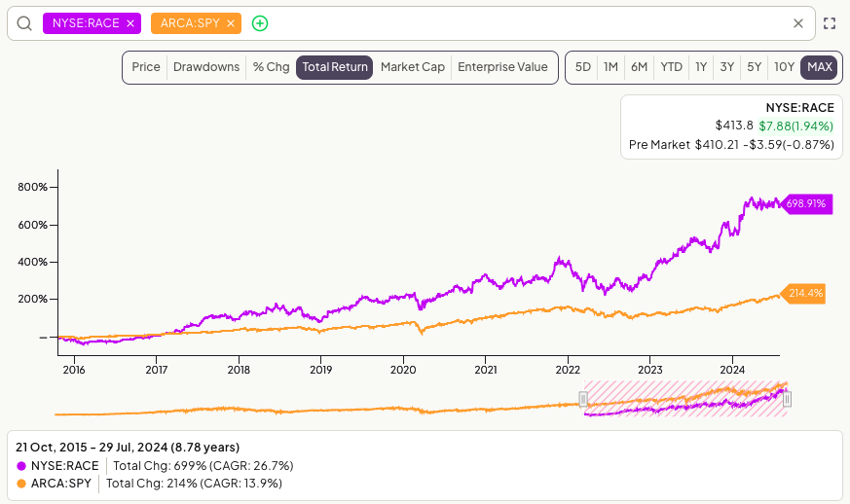Screen dimensions: 850x504
Task: Open fullscreen chart view icon
Action: click(830, 23)
